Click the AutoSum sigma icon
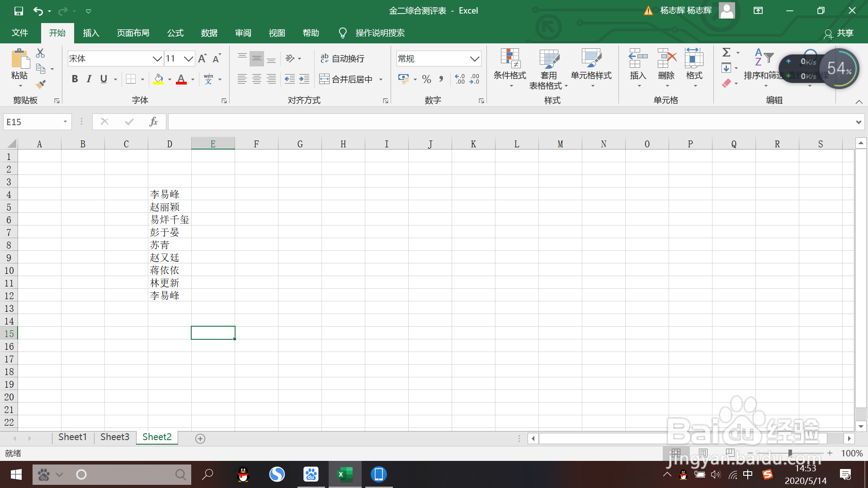 [726, 52]
